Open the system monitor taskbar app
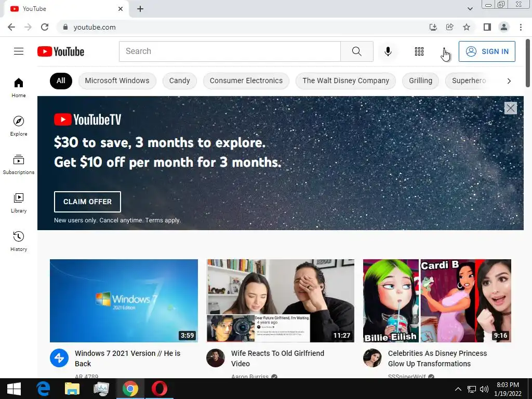Screen dimensions: 532x399 (x=101, y=389)
